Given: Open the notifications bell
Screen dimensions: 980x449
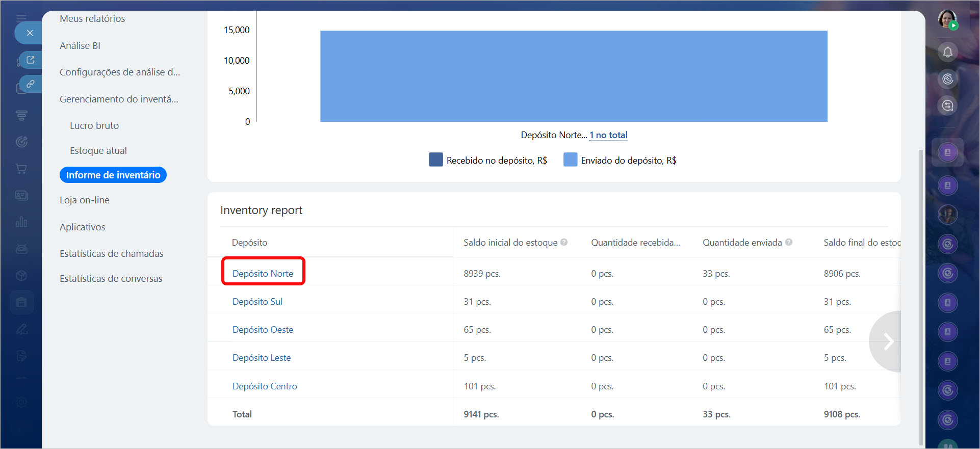Looking at the screenshot, I should click(947, 52).
